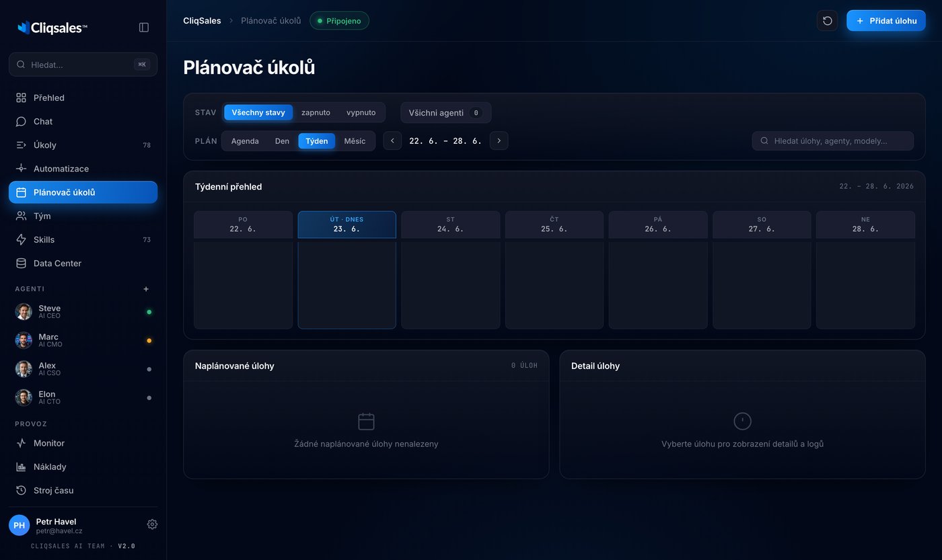This screenshot has width=942, height=560.
Task: Select the PO 22. 6. day header
Action: 243,225
